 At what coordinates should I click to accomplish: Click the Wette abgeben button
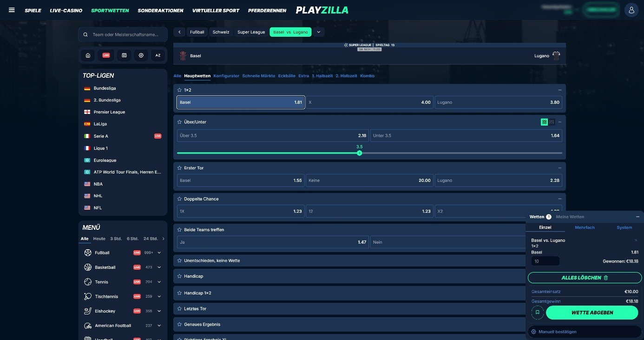click(x=592, y=313)
